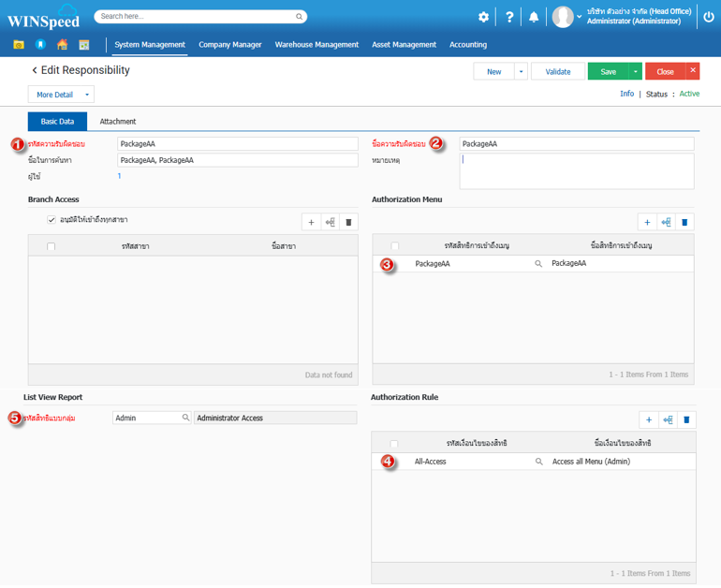
Task: Click the plus icon in Authorization Menu
Action: click(646, 222)
